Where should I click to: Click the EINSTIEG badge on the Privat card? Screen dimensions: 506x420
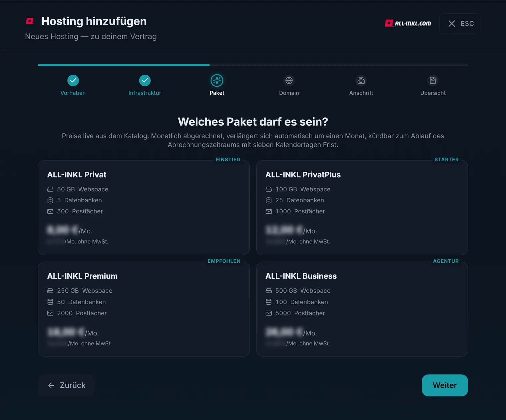[x=228, y=160]
